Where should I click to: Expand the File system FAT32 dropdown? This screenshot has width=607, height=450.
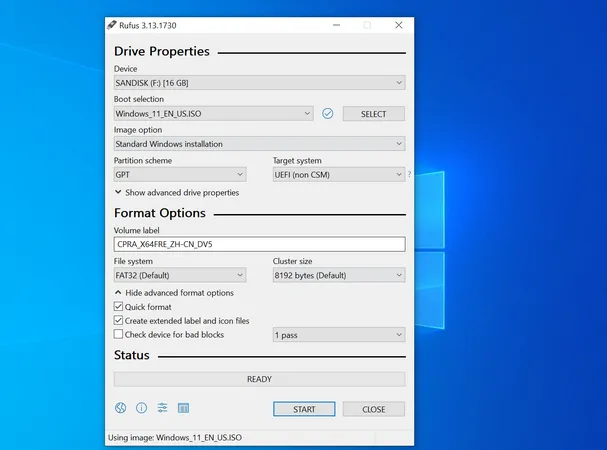180,275
